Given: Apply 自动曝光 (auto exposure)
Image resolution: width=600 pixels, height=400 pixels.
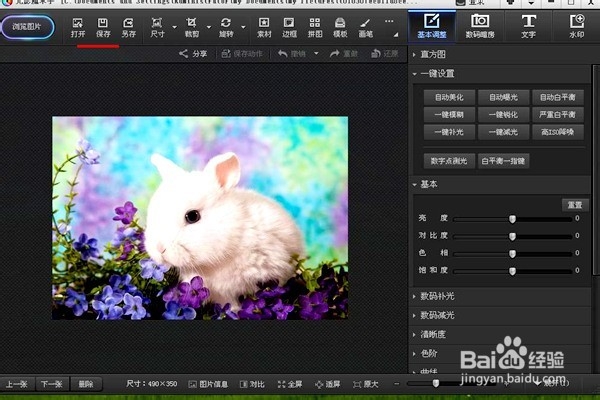Looking at the screenshot, I should pyautogui.click(x=504, y=97).
